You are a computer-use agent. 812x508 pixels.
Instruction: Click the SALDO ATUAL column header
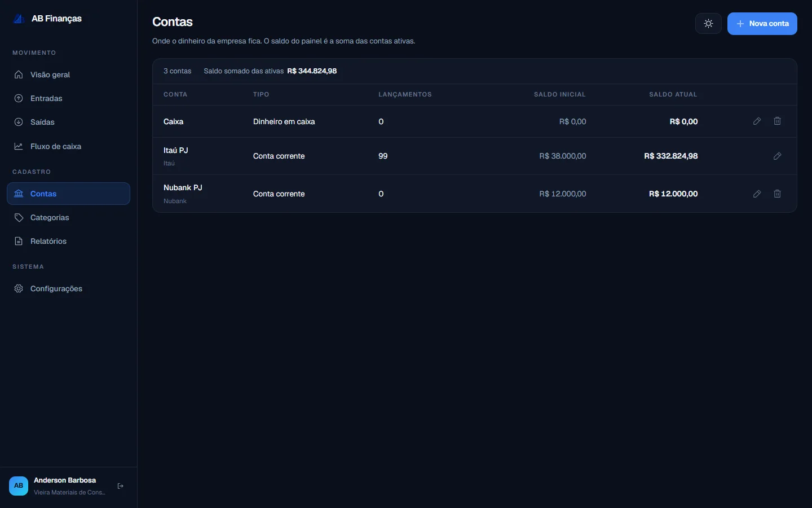coord(673,94)
